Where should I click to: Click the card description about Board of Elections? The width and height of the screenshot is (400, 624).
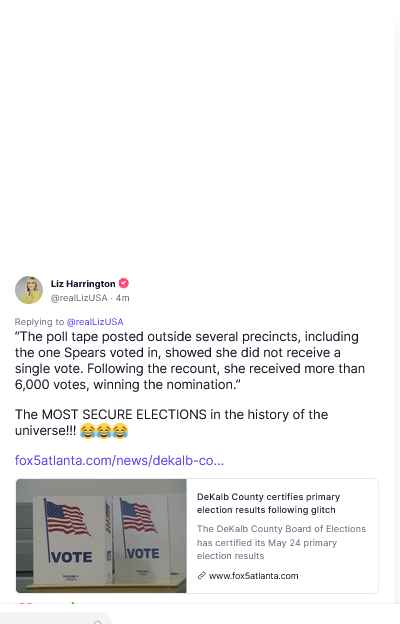[281, 542]
